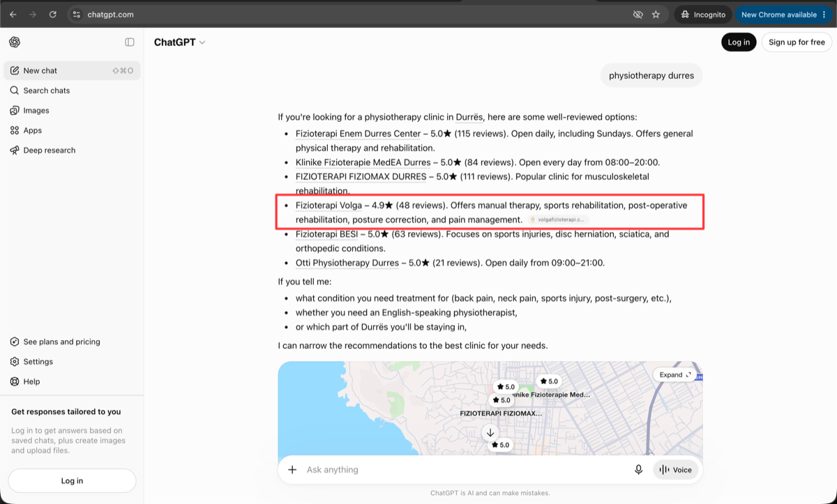Start a New chat from sidebar
Viewport: 837px width, 504px height.
coord(72,70)
